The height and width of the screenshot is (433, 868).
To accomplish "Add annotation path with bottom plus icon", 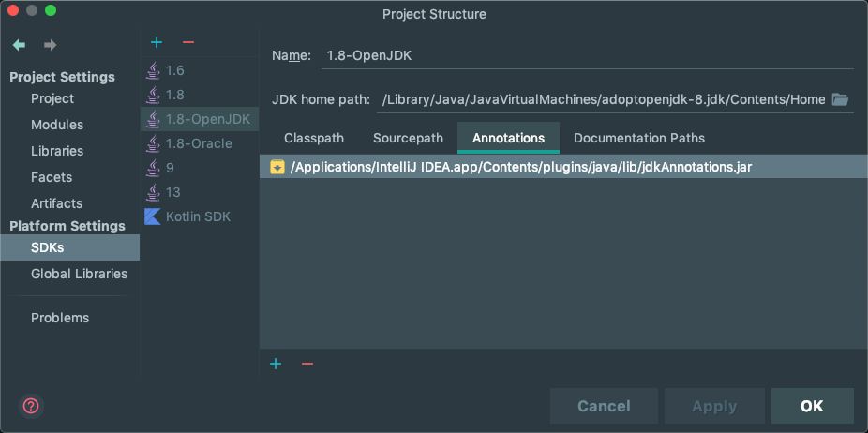I will 276,364.
